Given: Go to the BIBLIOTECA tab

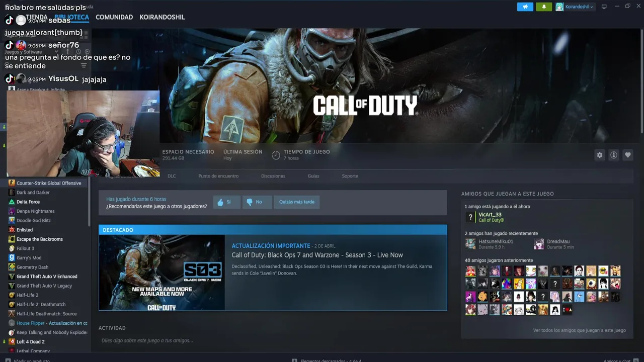Looking at the screenshot, I should point(71,17).
